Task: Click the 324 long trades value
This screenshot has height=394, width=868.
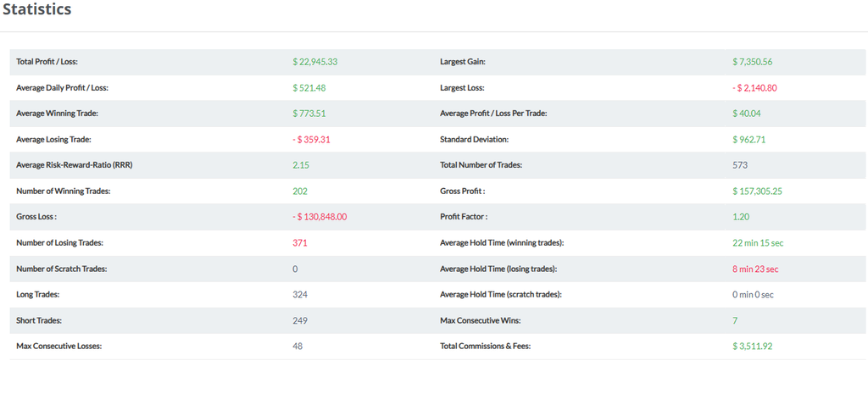Action: click(300, 295)
